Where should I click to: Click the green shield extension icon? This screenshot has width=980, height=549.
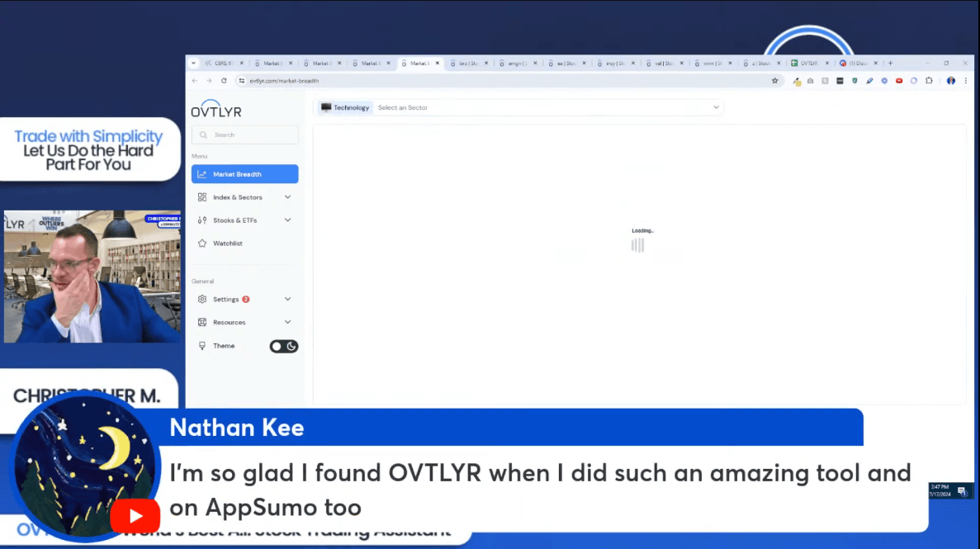coord(855,81)
